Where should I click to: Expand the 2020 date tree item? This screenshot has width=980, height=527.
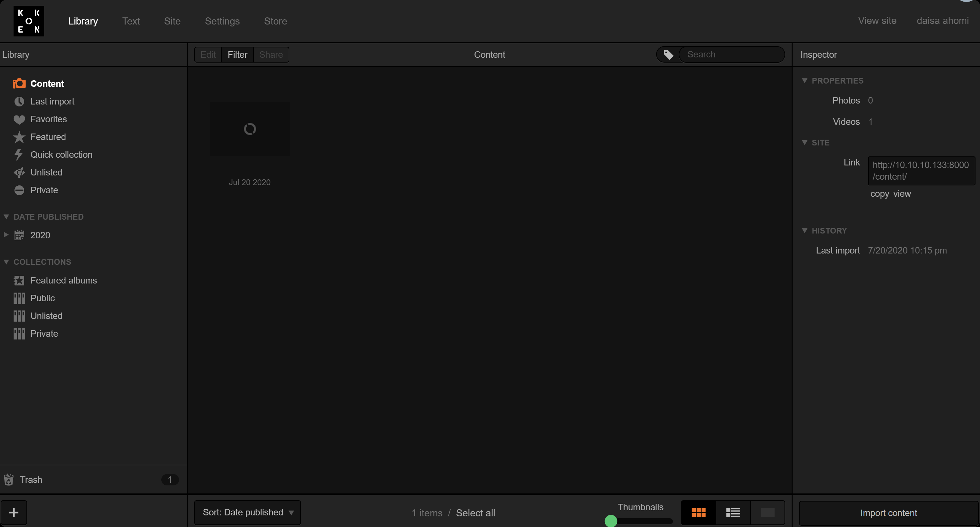[6, 235]
